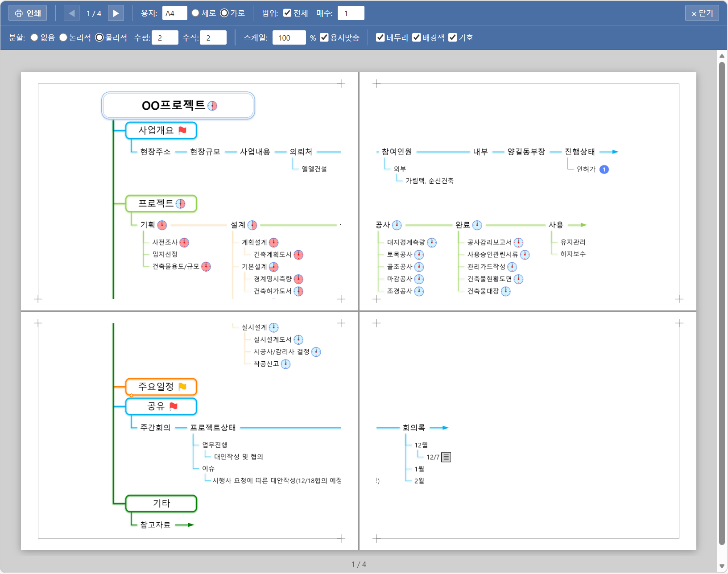Click the 수직 vertical split count field
The height and width of the screenshot is (574, 728).
tap(213, 38)
